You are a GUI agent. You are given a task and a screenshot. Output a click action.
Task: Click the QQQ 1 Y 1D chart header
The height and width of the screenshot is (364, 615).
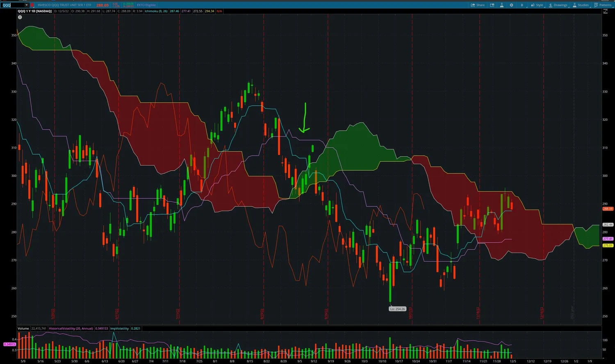[34, 11]
